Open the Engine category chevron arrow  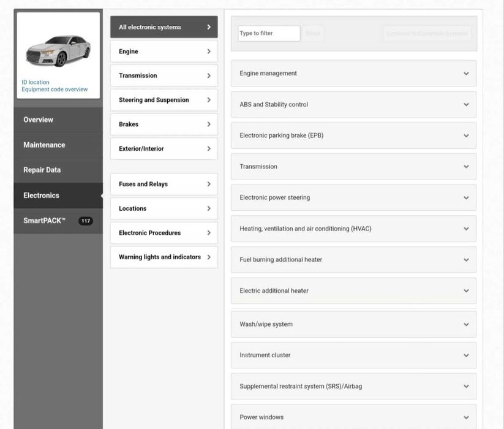tap(209, 51)
